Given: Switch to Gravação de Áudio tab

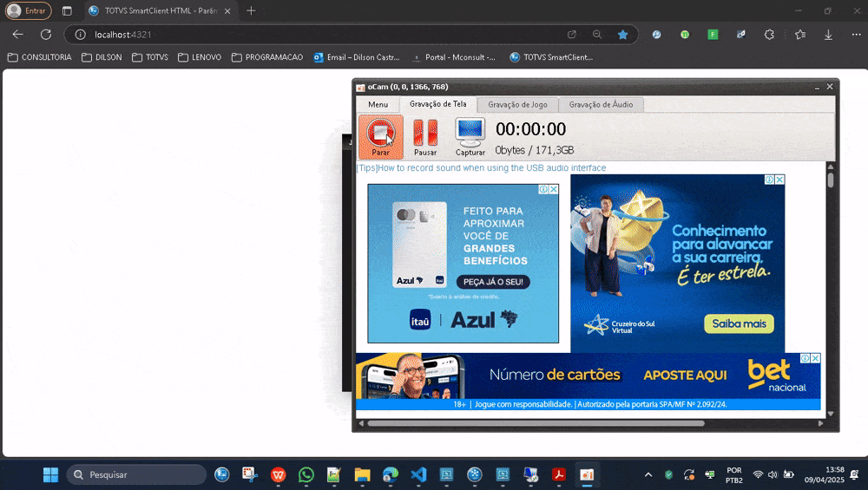Looking at the screenshot, I should (601, 105).
